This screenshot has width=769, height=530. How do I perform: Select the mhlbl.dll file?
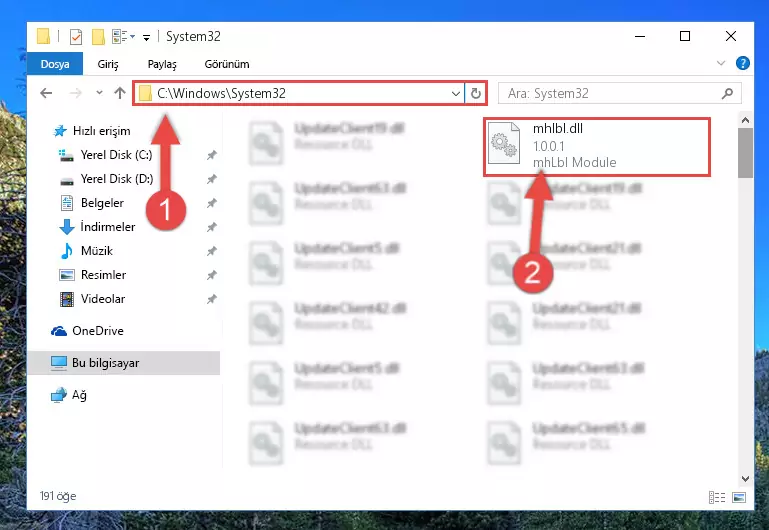(597, 146)
